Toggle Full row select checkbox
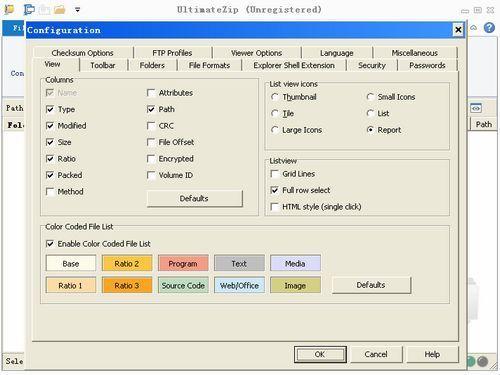Viewport: 500px width, 375px height. (275, 190)
